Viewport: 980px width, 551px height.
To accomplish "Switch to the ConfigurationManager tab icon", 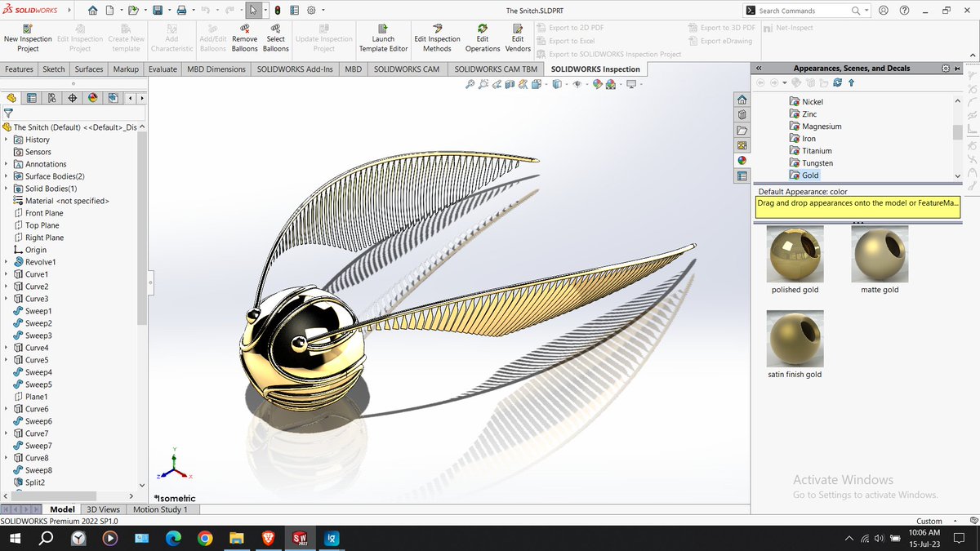I will (x=51, y=97).
